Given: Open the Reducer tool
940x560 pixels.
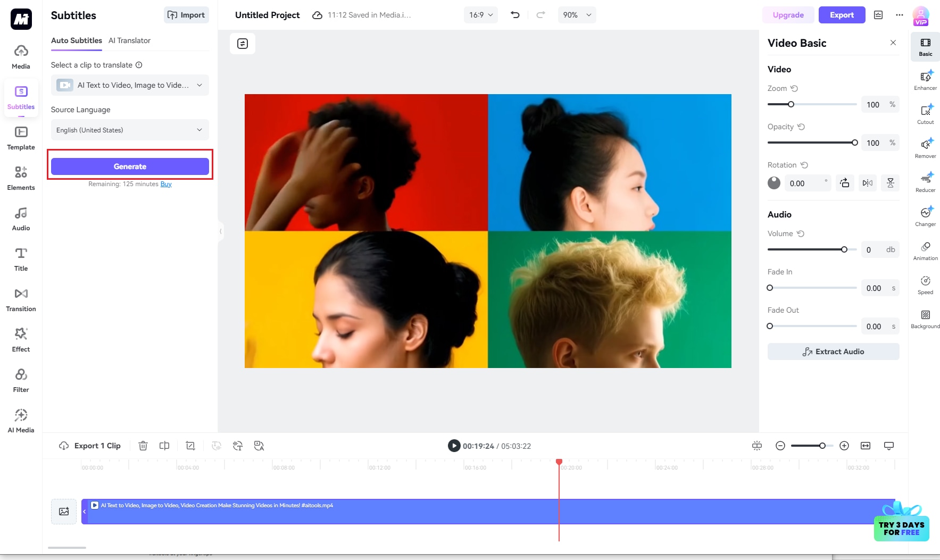Looking at the screenshot, I should [x=925, y=182].
